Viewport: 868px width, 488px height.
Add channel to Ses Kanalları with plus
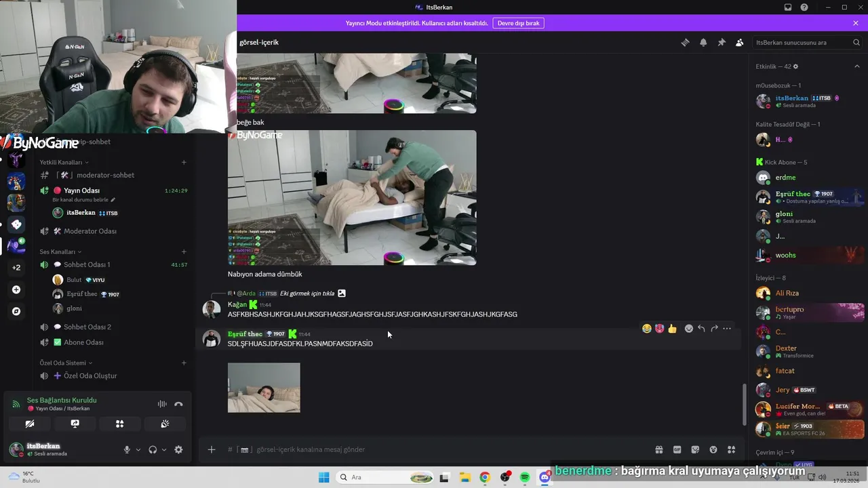184,251
